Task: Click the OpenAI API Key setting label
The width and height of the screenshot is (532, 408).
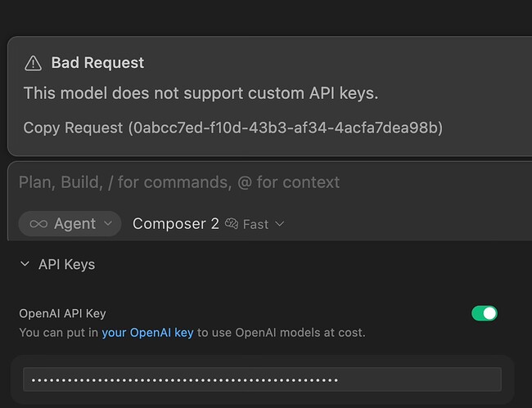Action: [62, 313]
